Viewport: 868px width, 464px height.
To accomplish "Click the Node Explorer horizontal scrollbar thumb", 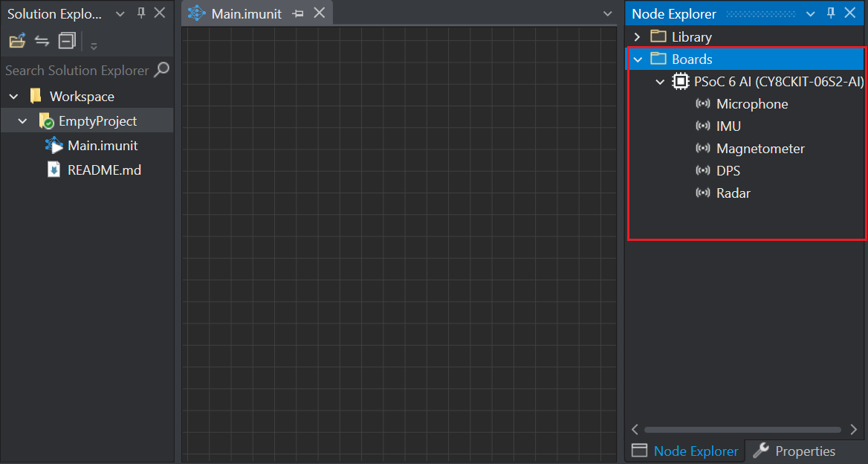I will click(x=742, y=430).
